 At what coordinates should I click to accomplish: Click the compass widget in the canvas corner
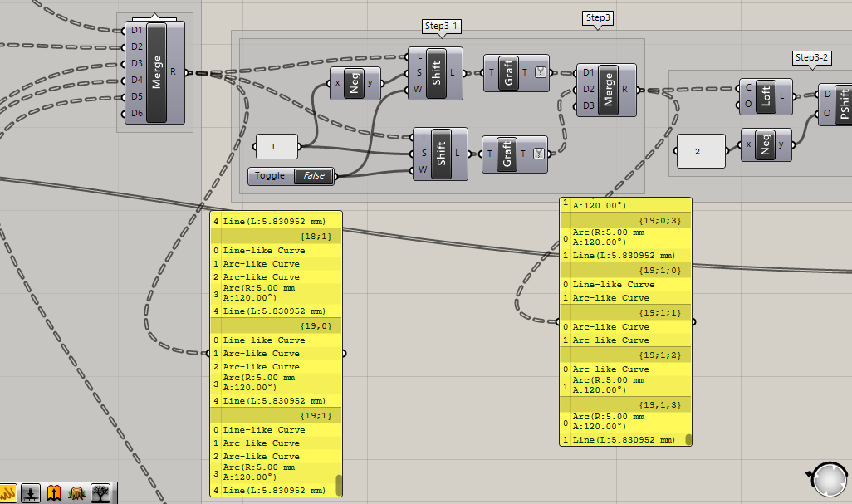[828, 480]
